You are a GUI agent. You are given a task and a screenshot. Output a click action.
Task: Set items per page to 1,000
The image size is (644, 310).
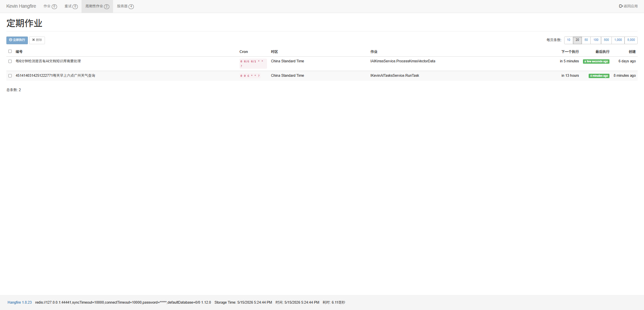(618, 40)
